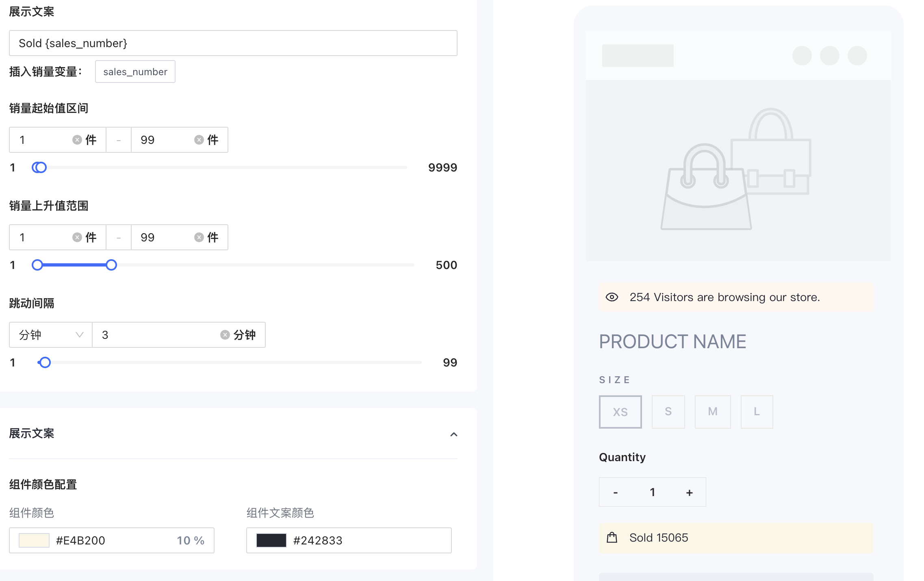924x581 pixels.
Task: Clear the sales start minimum value
Action: [x=77, y=140]
